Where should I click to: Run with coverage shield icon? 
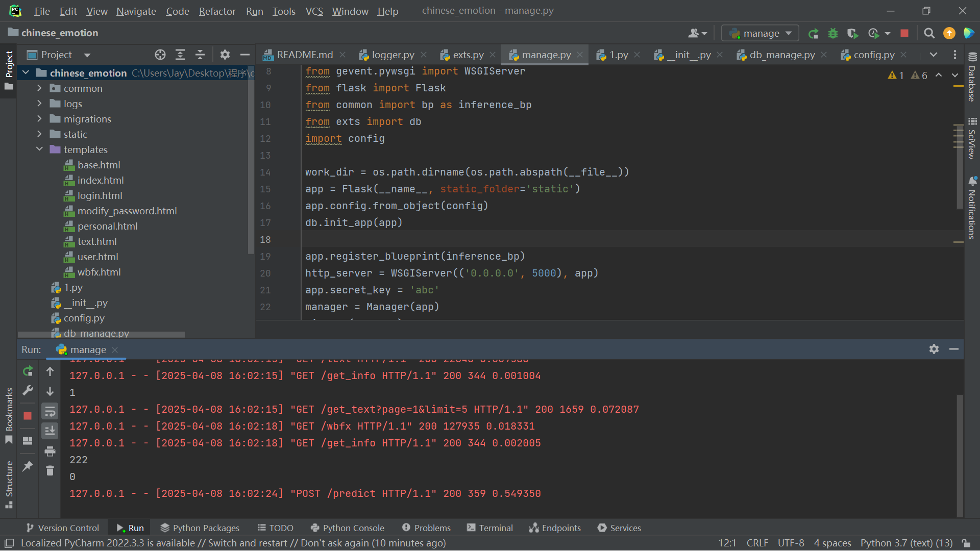coord(852,34)
